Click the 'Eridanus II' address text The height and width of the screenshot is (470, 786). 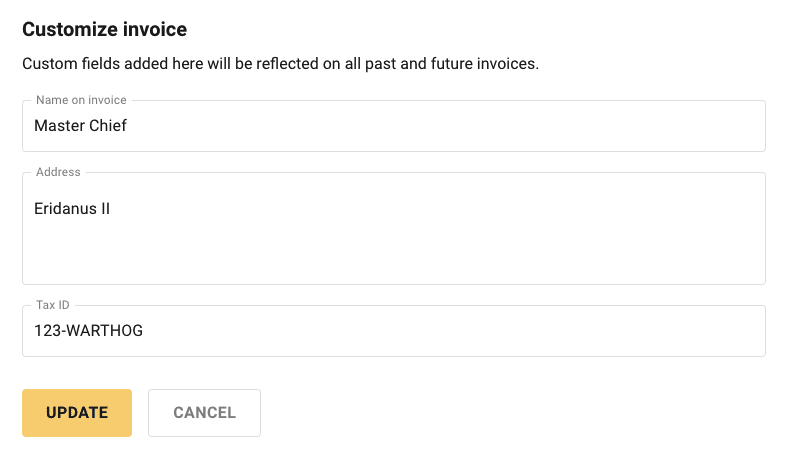pos(71,209)
